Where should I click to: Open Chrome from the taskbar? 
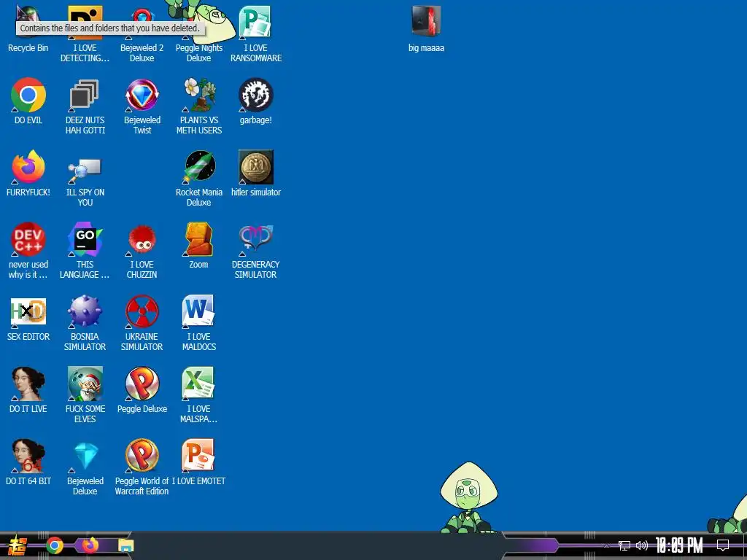[55, 545]
